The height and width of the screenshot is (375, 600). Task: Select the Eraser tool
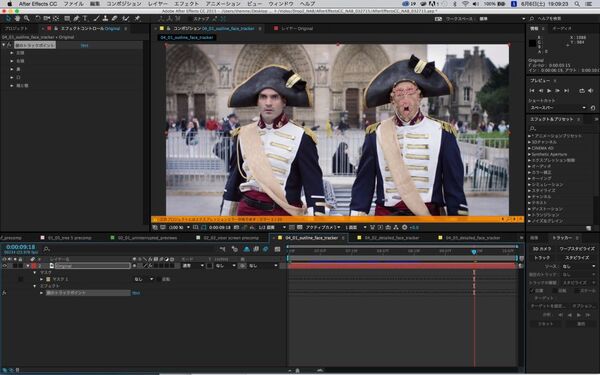tap(114, 18)
